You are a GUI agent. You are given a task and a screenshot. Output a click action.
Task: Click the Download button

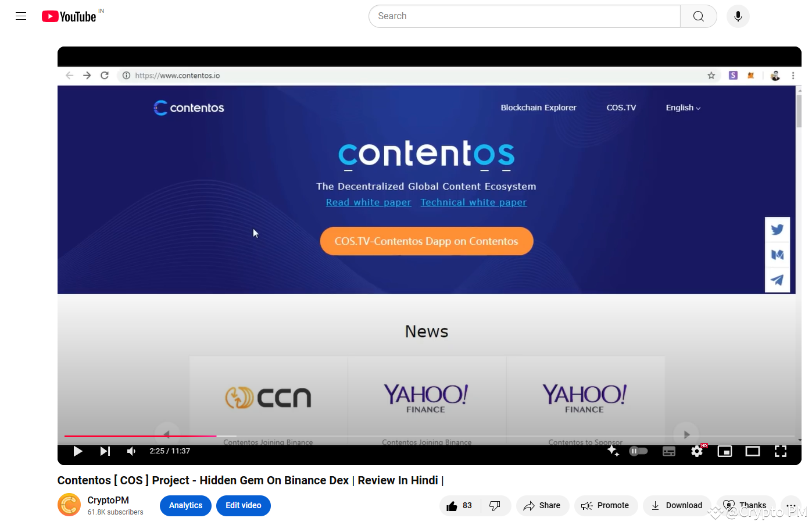coord(677,506)
